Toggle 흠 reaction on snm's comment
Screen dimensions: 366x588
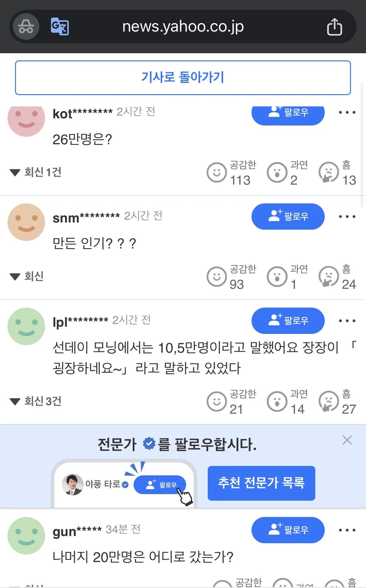(x=328, y=277)
